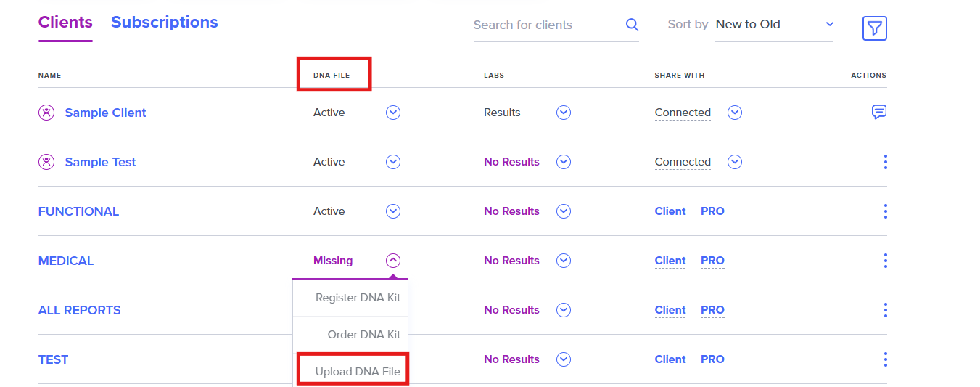Viewport: 980px width, 387px height.
Task: Choose Order DNA Kit from the menu
Action: (x=350, y=335)
